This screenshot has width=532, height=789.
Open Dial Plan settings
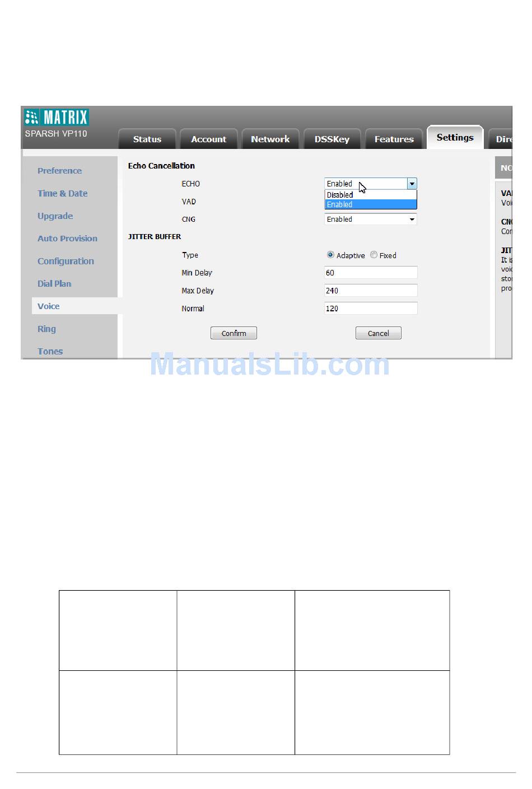[x=54, y=283]
